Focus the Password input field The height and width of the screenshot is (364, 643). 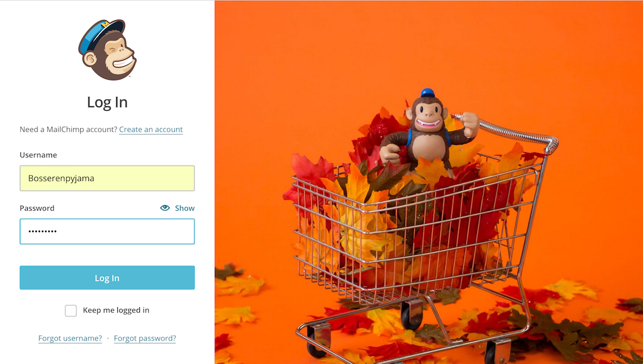click(x=107, y=231)
